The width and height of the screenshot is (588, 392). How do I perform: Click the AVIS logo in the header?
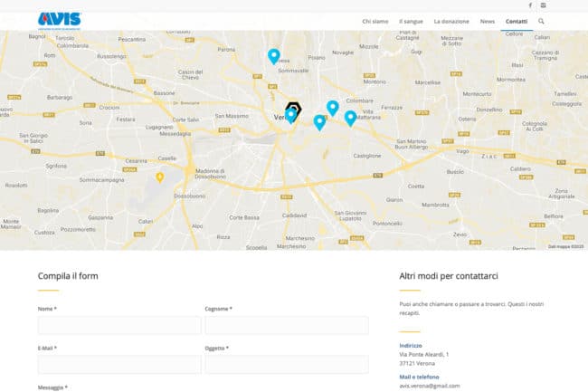(60, 19)
